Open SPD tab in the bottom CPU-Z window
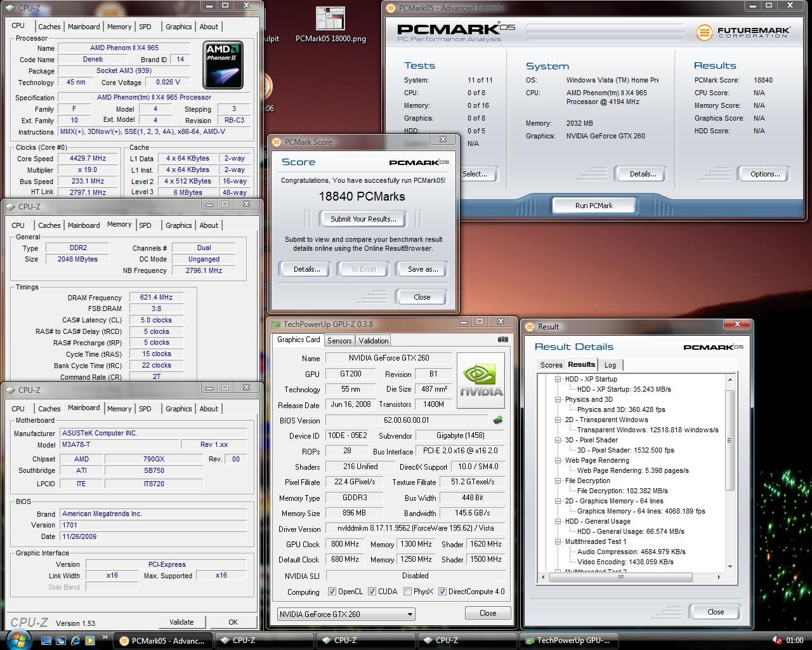Viewport: 812px width, 650px height. (145, 409)
